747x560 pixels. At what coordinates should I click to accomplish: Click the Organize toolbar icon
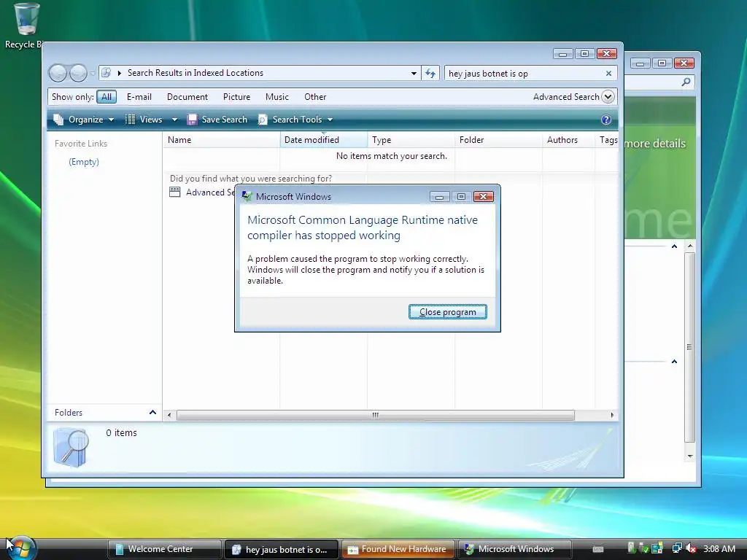click(58, 120)
